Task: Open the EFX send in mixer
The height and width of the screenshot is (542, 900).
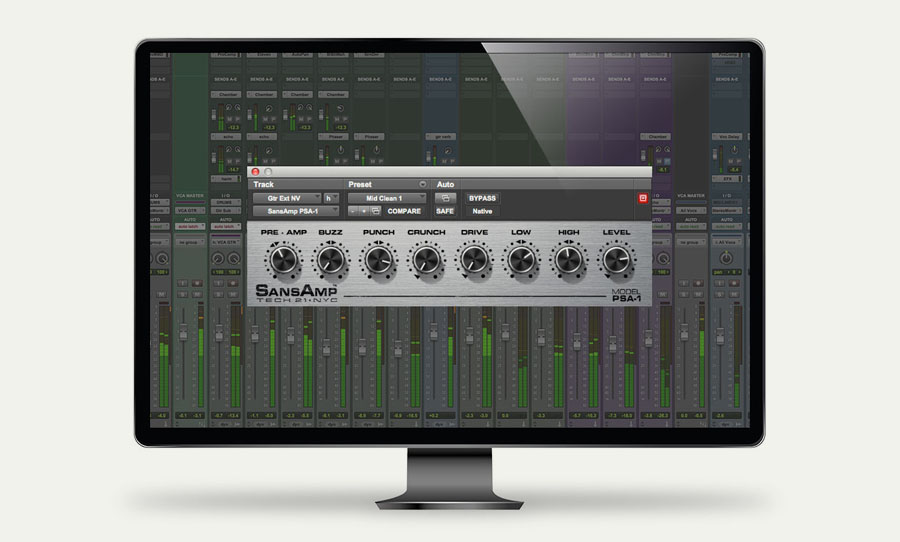Action: 727,179
